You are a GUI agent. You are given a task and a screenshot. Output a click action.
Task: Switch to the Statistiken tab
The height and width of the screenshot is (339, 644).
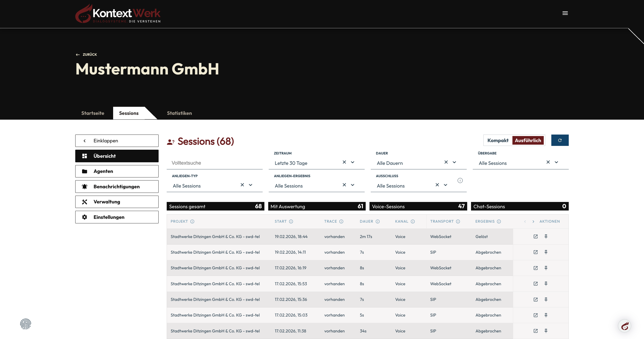(179, 113)
